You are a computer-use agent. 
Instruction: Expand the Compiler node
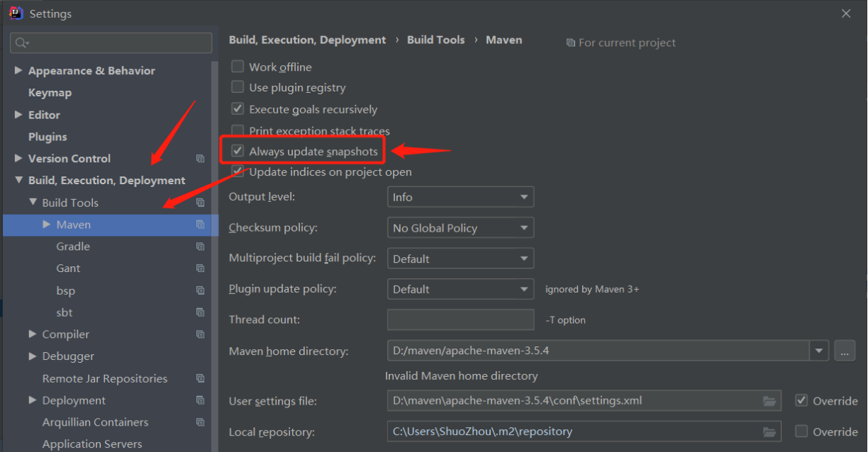pos(33,334)
